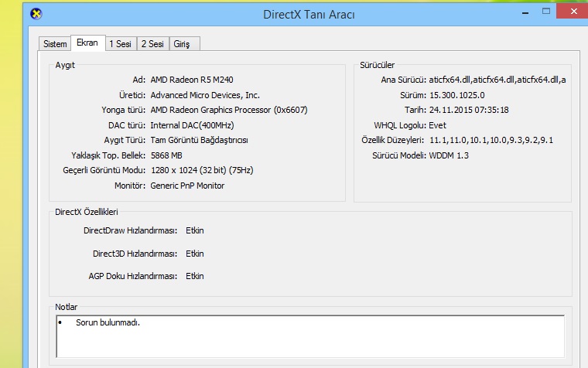Image resolution: width=588 pixels, height=368 pixels.
Task: Click the 'Tam Görüntü Bağdaştırıcısı' value
Action: (x=199, y=140)
